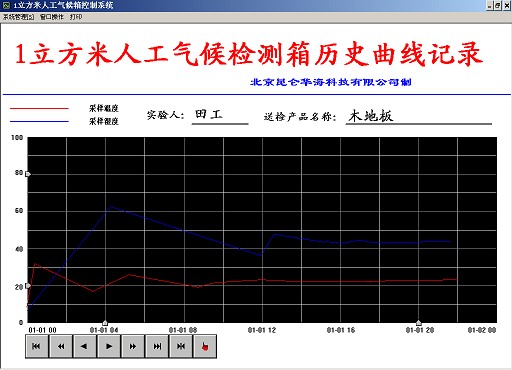
Task: Step the curve forward with play arrow
Action: tap(109, 346)
